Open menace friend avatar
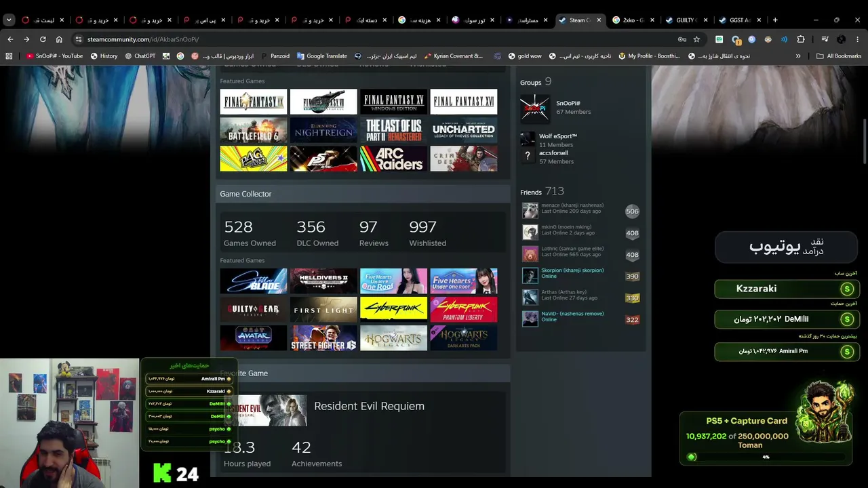 (530, 211)
